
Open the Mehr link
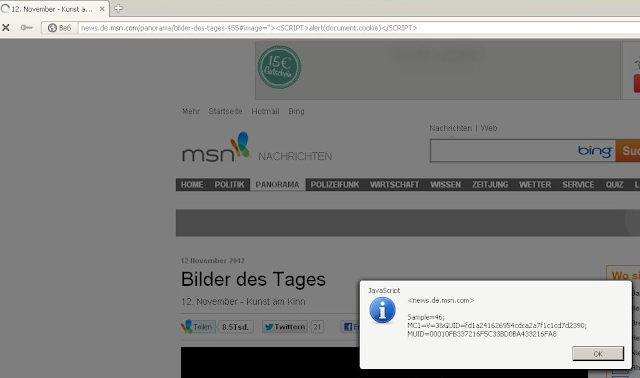tap(191, 111)
